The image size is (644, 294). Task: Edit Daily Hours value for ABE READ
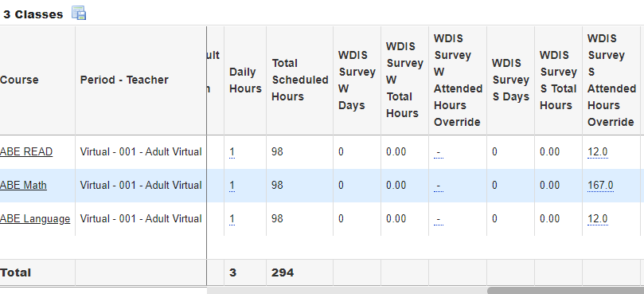point(232,152)
